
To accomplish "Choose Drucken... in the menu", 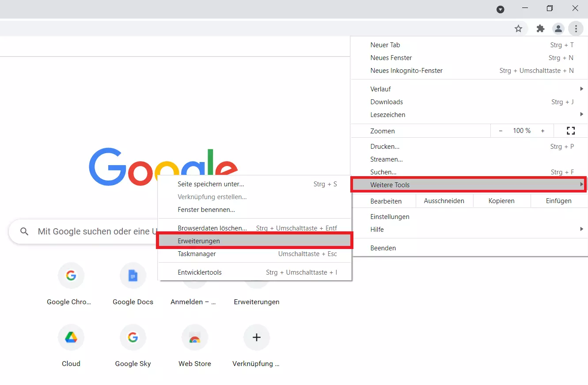I will pos(469,147).
